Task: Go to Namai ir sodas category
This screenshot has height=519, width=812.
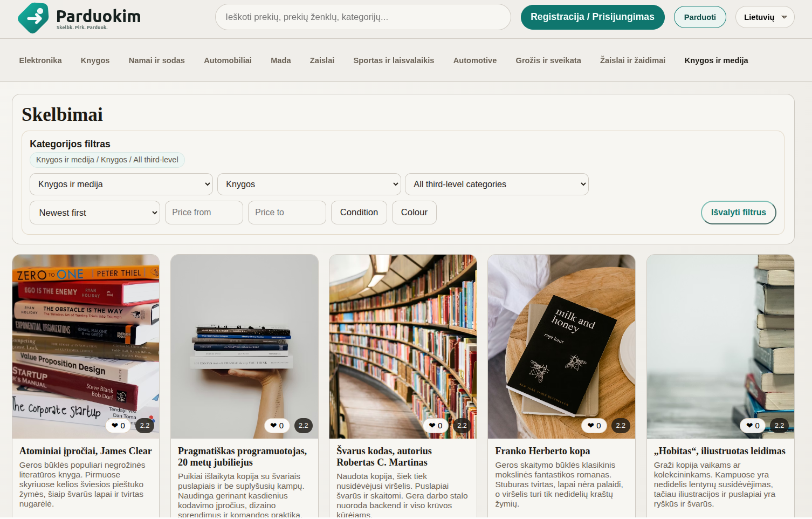Action: (x=157, y=60)
